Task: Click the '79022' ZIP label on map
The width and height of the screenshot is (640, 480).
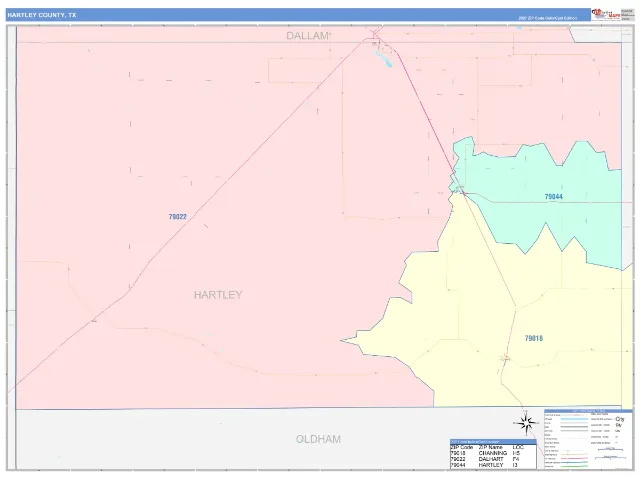Action: (x=178, y=217)
